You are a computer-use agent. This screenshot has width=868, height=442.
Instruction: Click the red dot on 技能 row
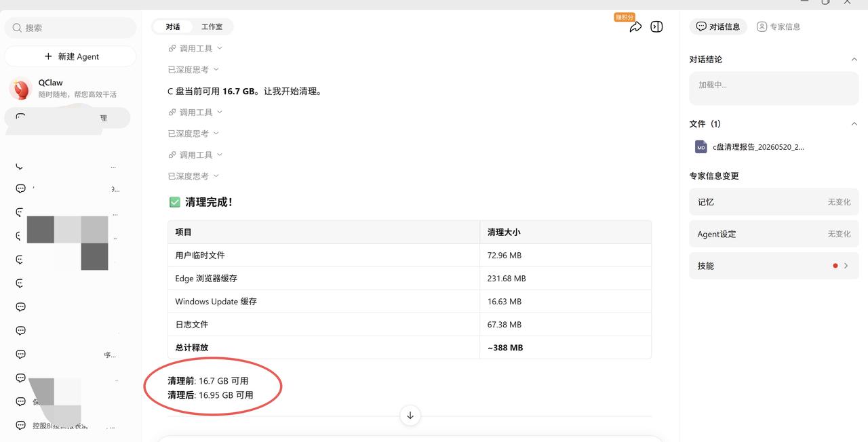(835, 266)
